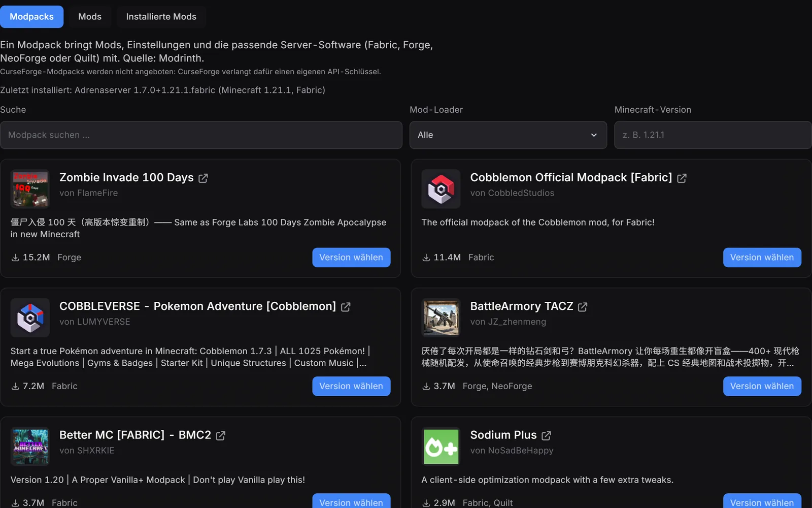This screenshot has height=508, width=812.
Task: Open the COBBLEVERSE - Pokemon Adventure title link
Action: [x=197, y=306]
